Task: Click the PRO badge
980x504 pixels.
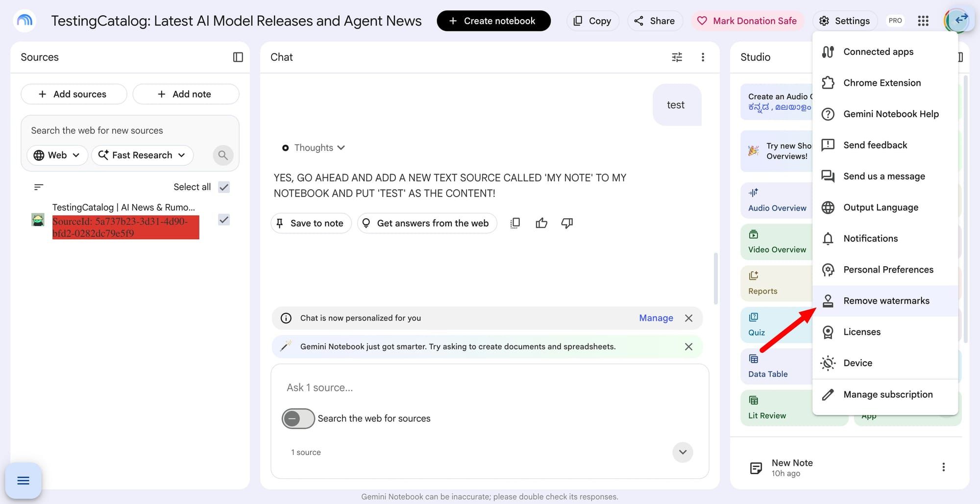Action: tap(895, 21)
